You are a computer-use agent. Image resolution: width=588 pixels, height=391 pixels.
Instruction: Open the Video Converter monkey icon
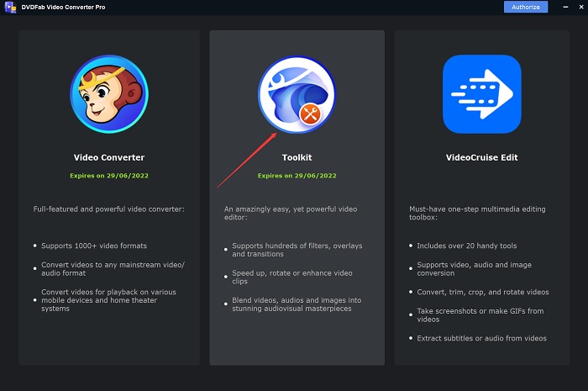(109, 94)
